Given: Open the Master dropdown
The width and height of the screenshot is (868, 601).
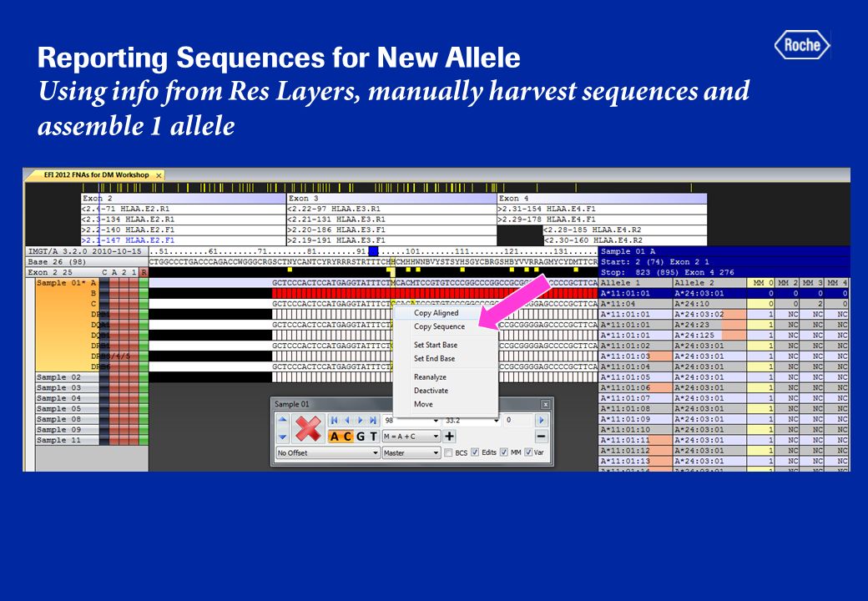Looking at the screenshot, I should pos(411,452).
